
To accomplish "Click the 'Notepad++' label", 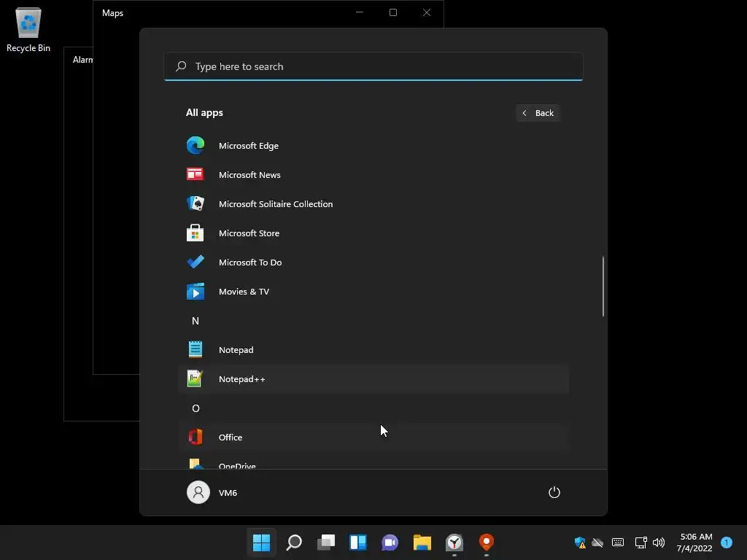I will coord(242,379).
